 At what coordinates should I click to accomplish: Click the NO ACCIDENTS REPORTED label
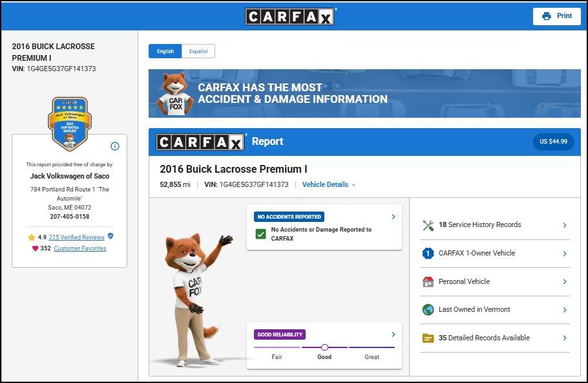click(x=289, y=217)
